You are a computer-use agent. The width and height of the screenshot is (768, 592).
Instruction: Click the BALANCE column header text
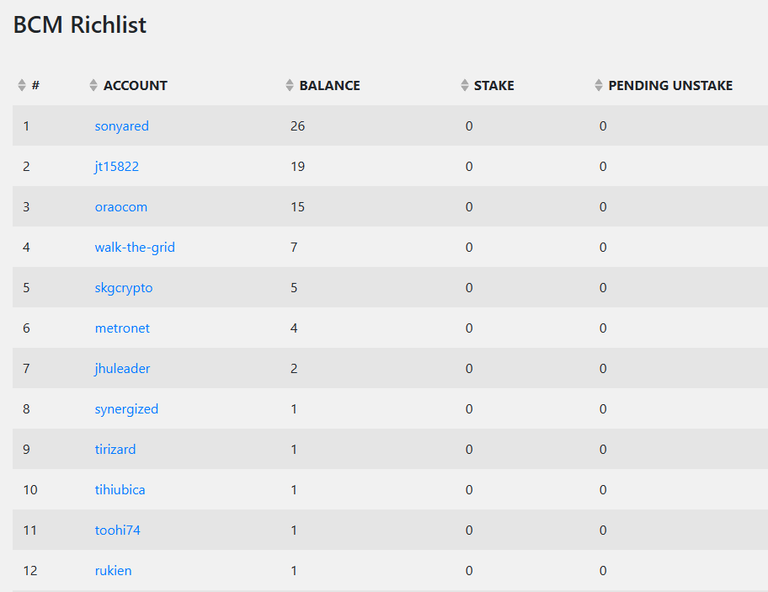coord(330,86)
